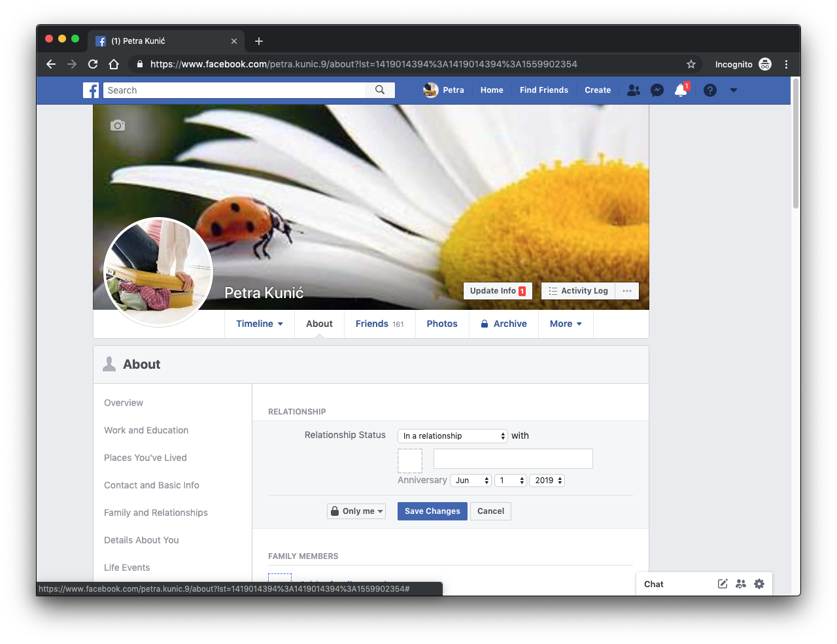Open the Relationship Status dropdown
837x644 pixels.
(x=453, y=436)
